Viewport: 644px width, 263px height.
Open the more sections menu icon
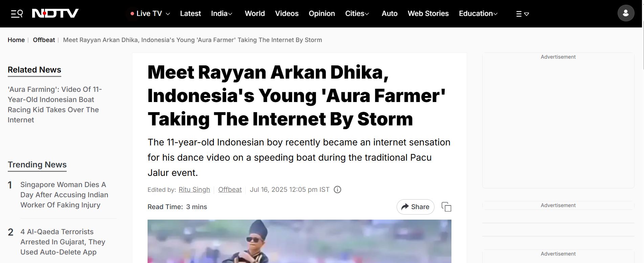click(522, 14)
